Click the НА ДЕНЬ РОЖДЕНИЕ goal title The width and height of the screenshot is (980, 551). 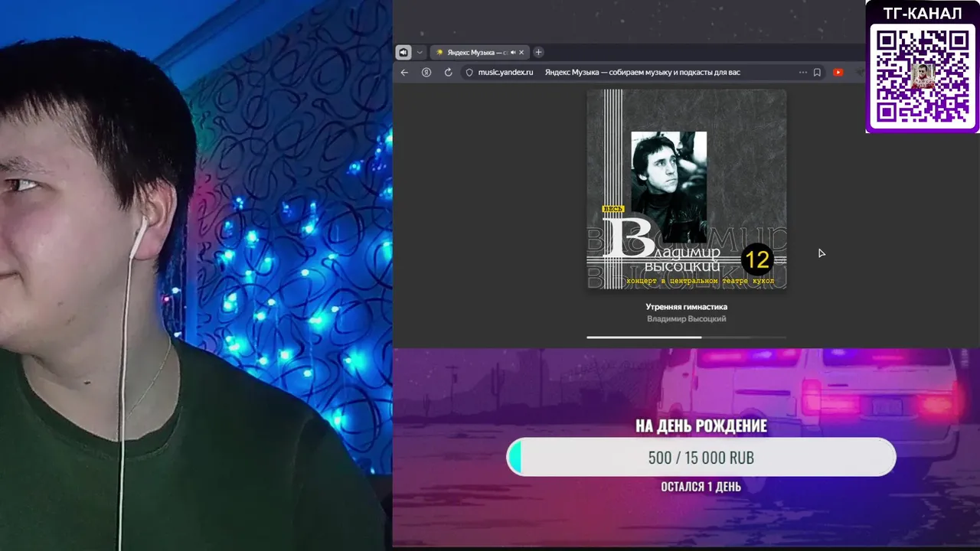(x=701, y=426)
